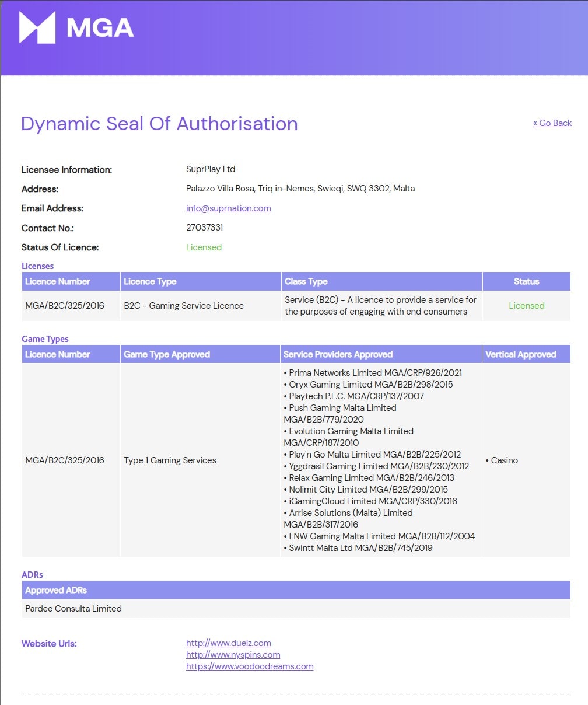Screen dimensions: 588x705
Task: Click the LNW Gaming Malta Limited entry
Action: pyautogui.click(x=379, y=536)
